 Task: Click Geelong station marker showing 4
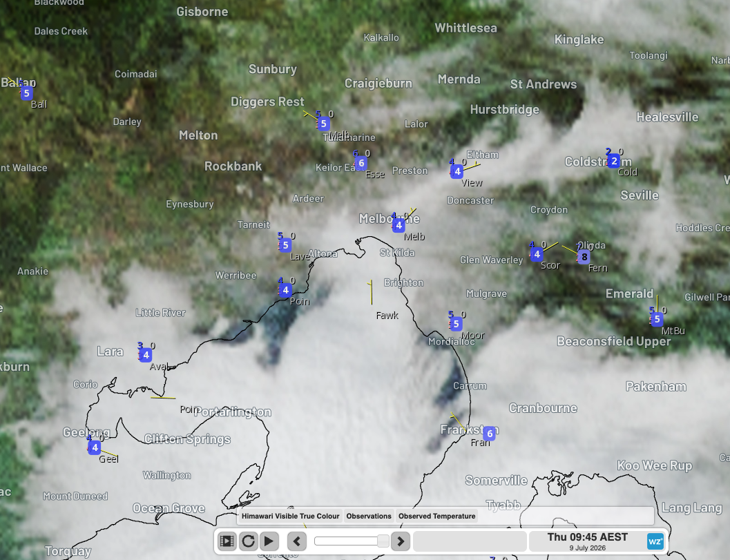[95, 447]
